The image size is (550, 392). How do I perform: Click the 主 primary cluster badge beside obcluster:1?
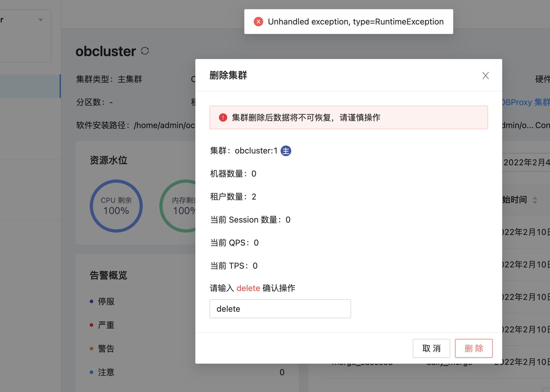(x=285, y=151)
